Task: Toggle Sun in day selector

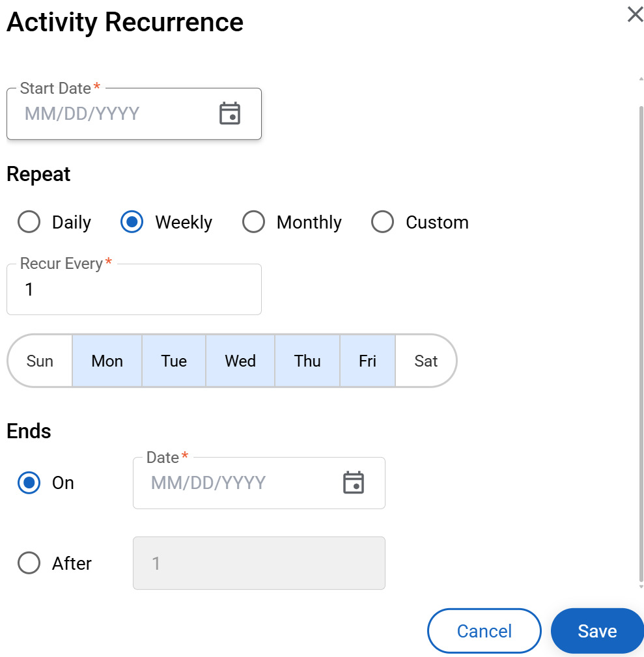Action: [40, 361]
